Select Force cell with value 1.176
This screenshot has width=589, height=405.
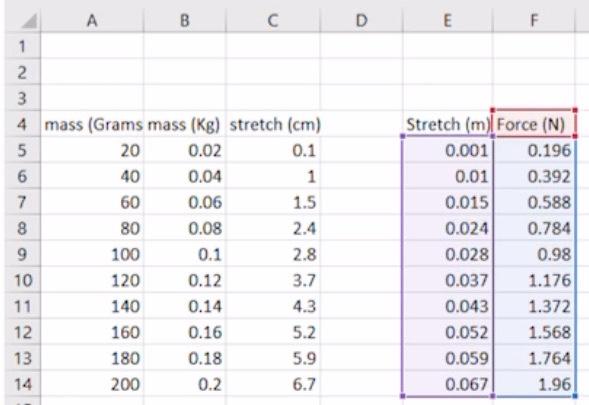(x=533, y=280)
